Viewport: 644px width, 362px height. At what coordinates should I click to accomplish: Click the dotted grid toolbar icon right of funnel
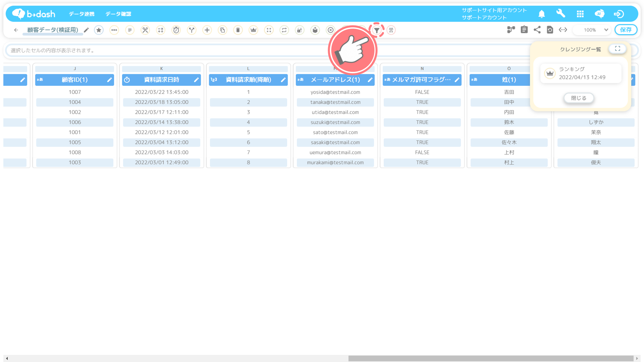click(x=391, y=30)
